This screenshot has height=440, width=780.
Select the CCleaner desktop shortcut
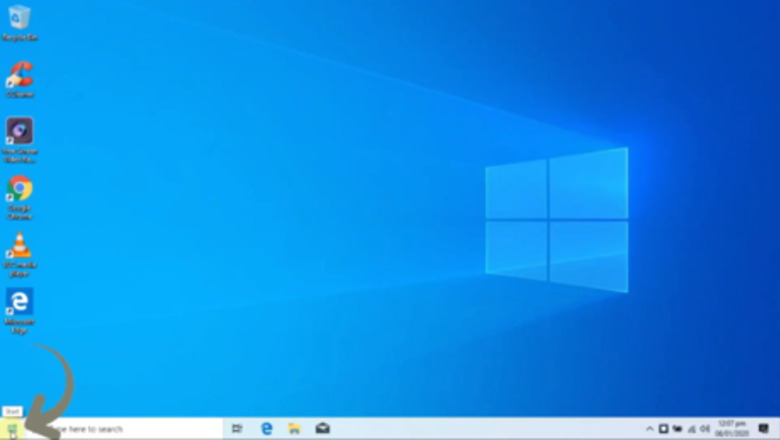point(19,76)
